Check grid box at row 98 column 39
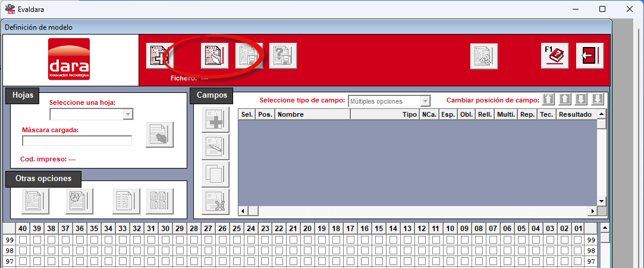This screenshot has width=644, height=268. tap(37, 250)
